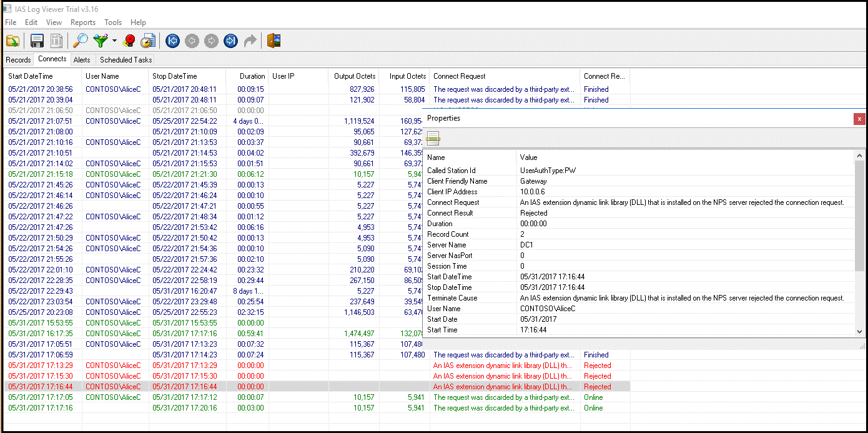This screenshot has height=433, width=868.
Task: Open the Reports menu
Action: point(83,22)
